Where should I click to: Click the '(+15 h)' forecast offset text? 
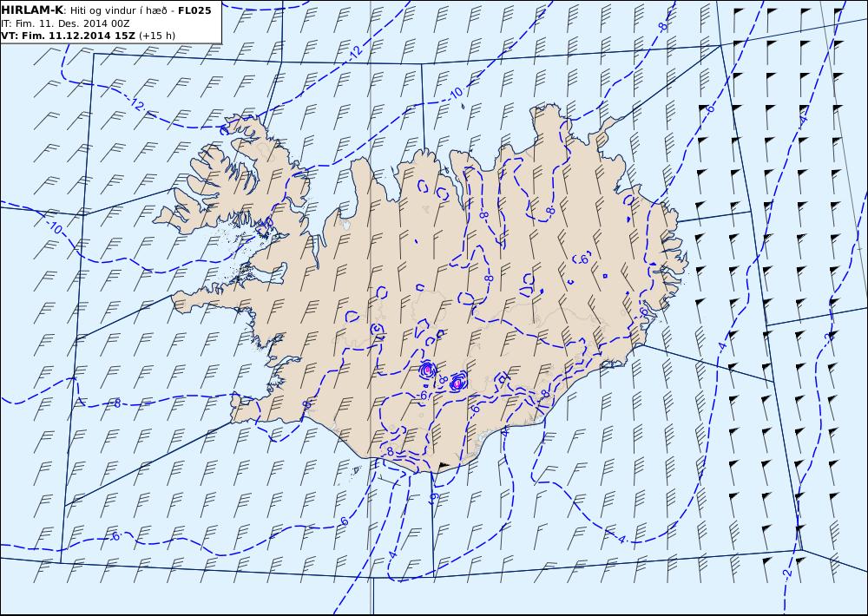tap(157, 36)
